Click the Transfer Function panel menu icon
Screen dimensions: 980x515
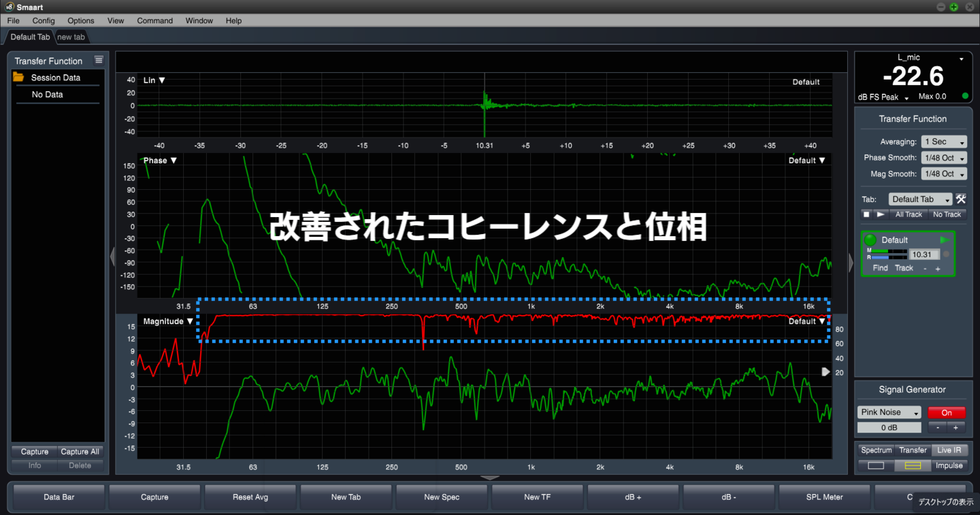(x=99, y=61)
